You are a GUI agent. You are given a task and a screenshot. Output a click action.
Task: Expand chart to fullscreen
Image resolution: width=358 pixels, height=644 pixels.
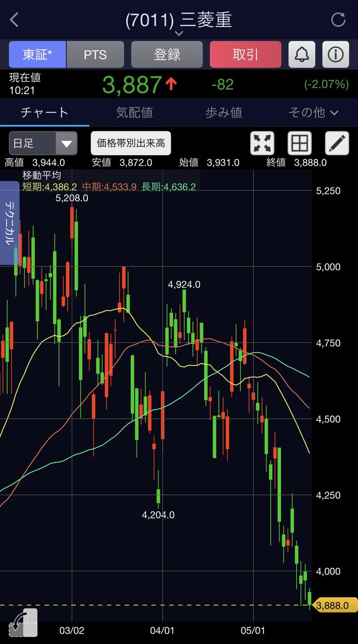coord(263,143)
